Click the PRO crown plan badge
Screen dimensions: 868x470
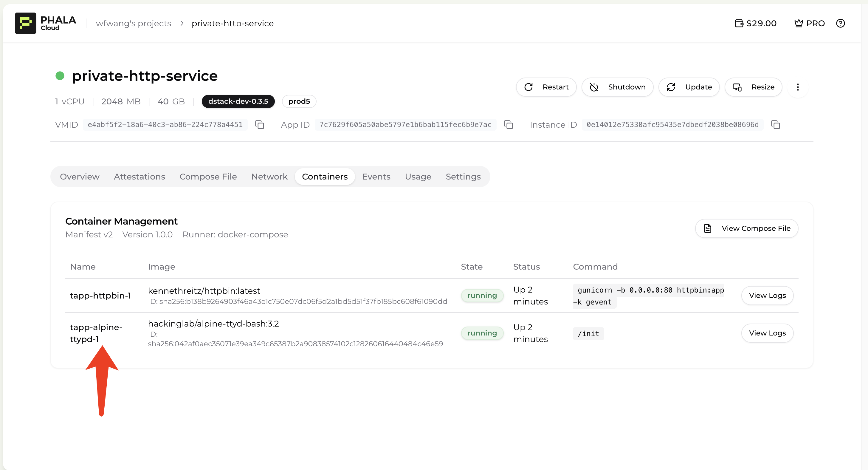tap(809, 23)
